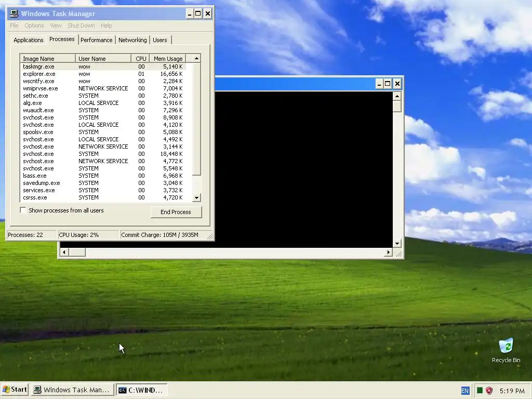Click the Processes: 22 status bar entry
This screenshot has width=532, height=399.
(32, 235)
